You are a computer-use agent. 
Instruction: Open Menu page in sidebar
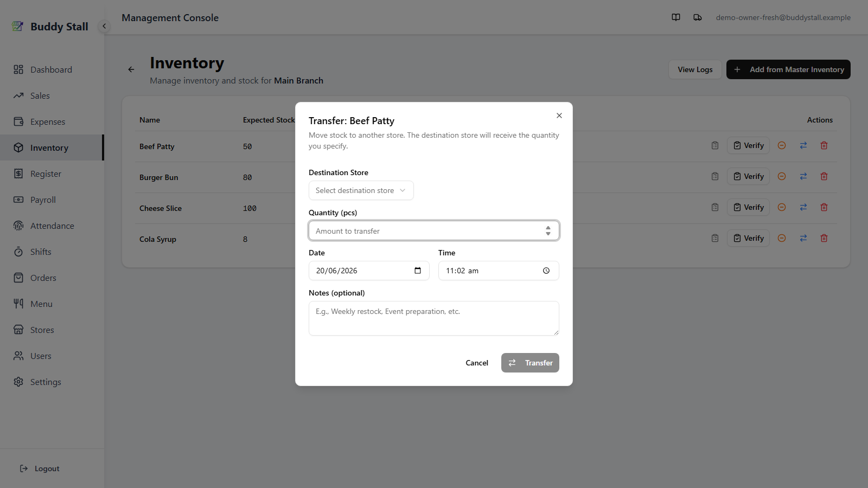point(52,304)
